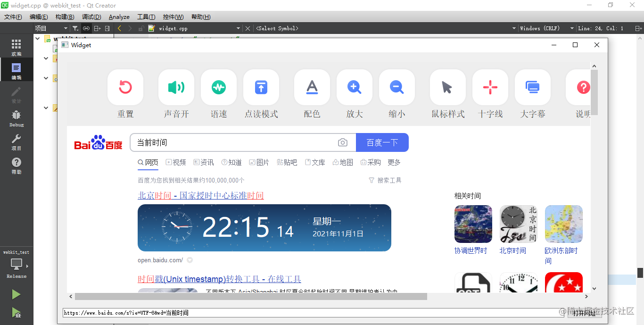The width and height of the screenshot is (644, 325).
Task: Open the 工具 menu
Action: pos(145,17)
